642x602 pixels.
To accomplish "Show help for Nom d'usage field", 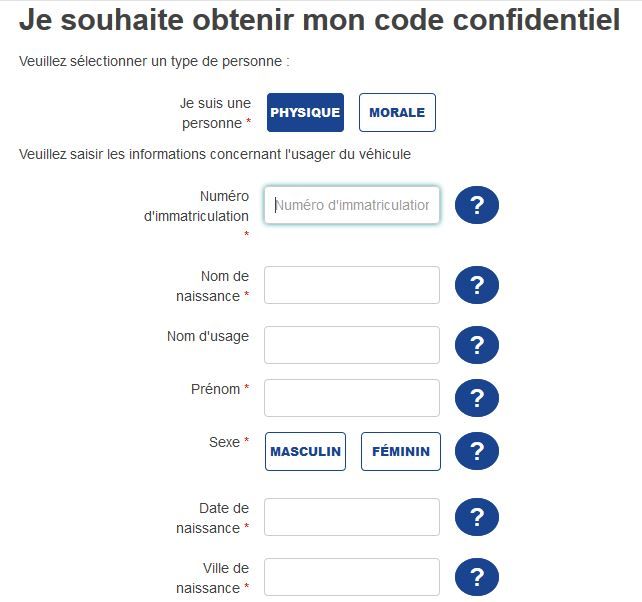I will pos(477,345).
